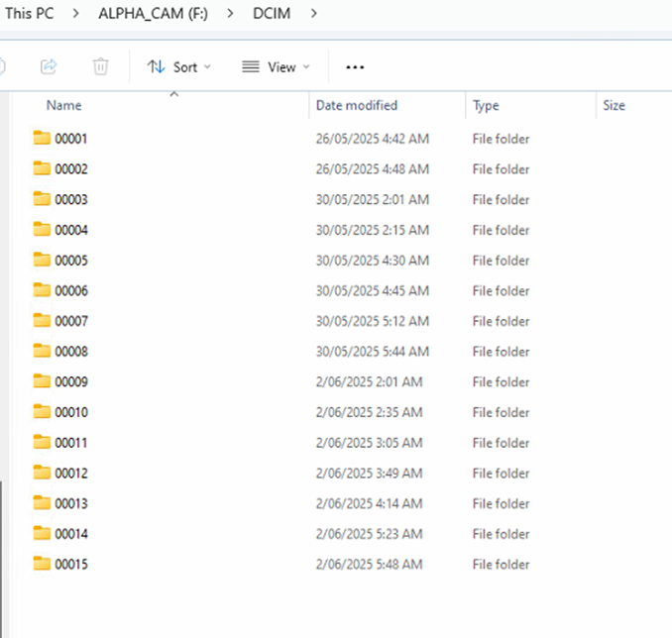
Task: Click DCIM breadcrumb segment
Action: point(272,13)
